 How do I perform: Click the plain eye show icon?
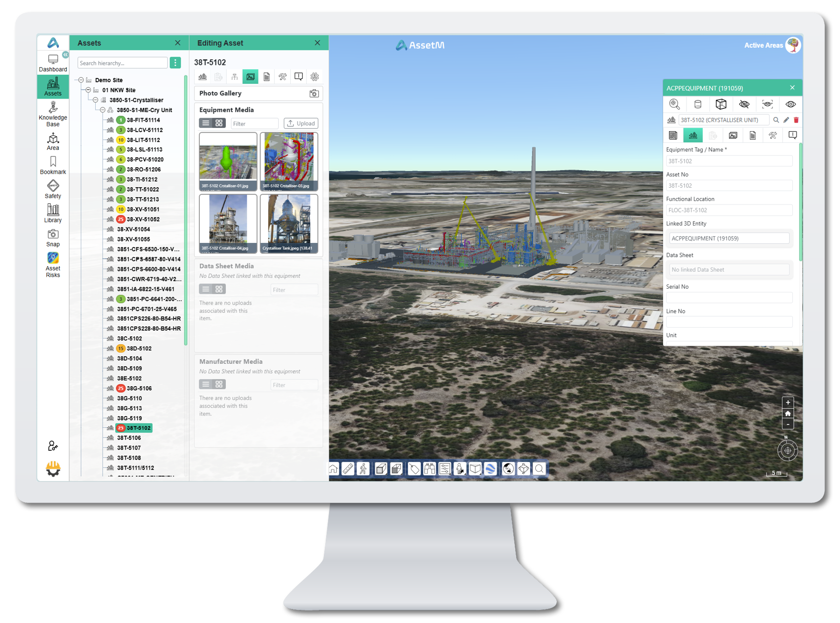(791, 104)
